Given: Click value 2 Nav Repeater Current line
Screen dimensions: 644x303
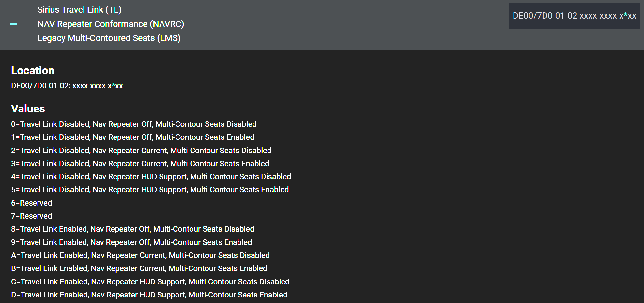Looking at the screenshot, I should pyautogui.click(x=141, y=151).
